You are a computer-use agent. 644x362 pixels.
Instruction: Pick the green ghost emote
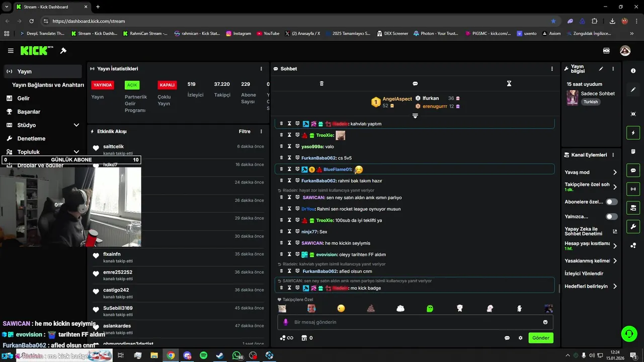tap(430, 308)
